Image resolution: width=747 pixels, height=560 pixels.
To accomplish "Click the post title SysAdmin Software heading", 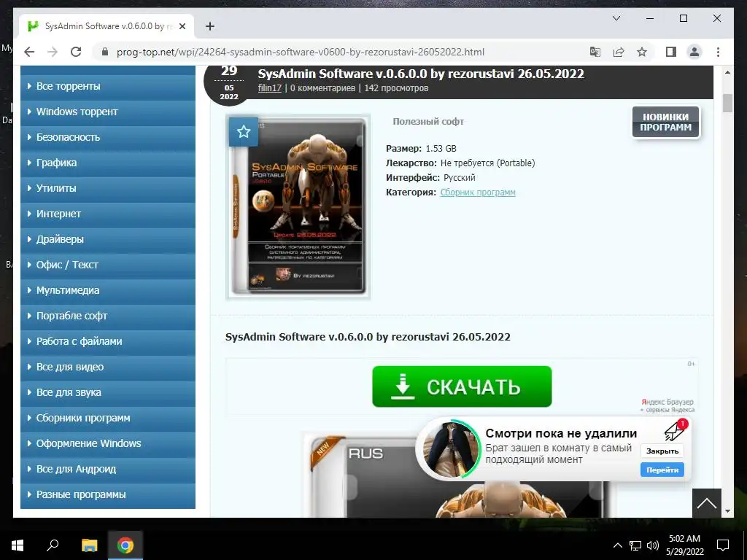I will click(x=421, y=74).
